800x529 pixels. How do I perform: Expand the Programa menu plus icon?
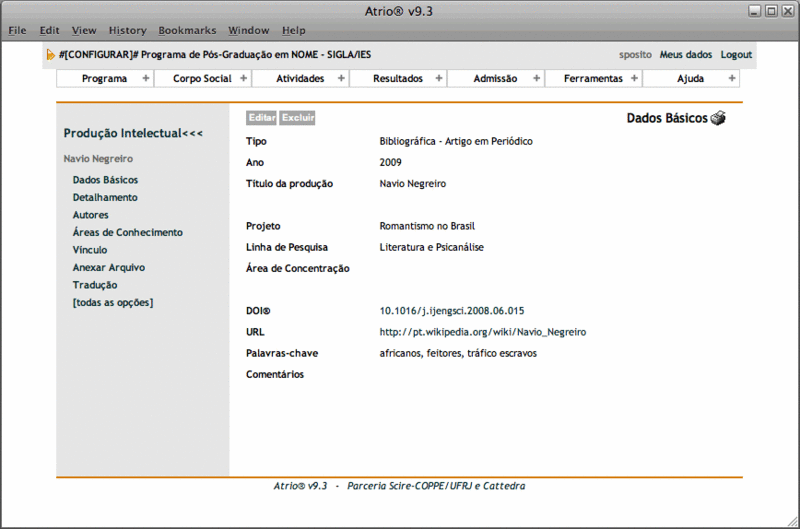click(x=146, y=79)
